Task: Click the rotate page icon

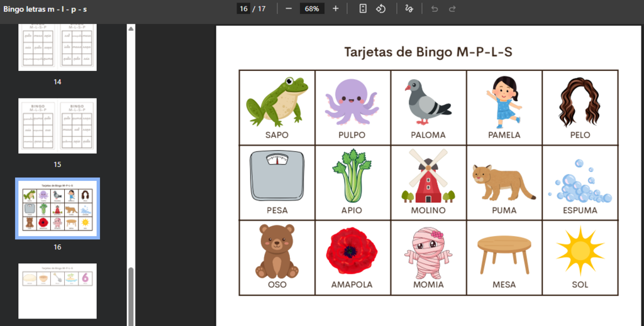Action: click(380, 9)
